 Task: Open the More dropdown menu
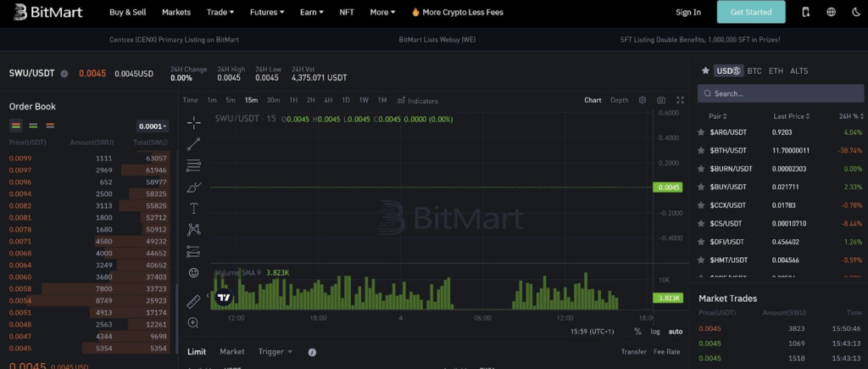pyautogui.click(x=382, y=12)
